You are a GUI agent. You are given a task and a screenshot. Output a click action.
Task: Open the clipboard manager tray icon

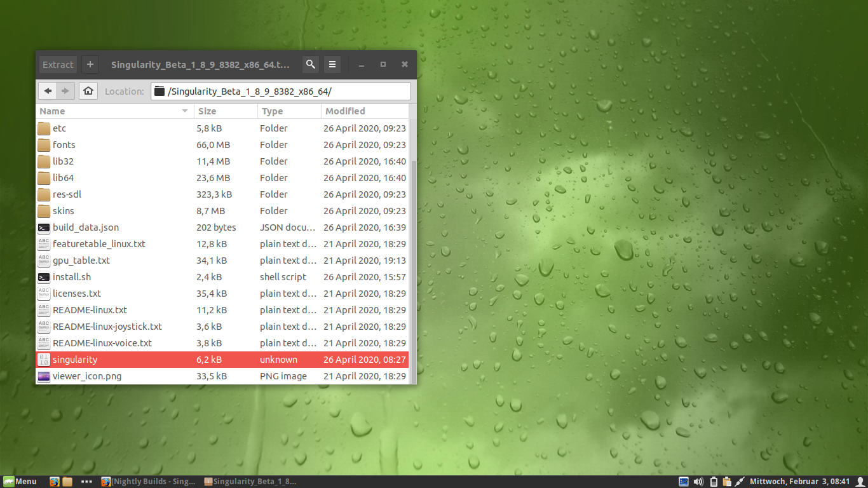click(x=727, y=482)
